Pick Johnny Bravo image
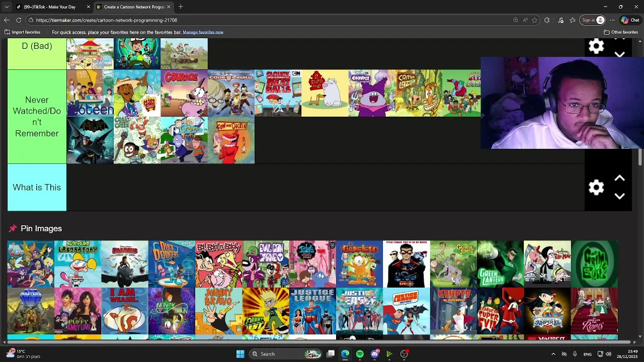 point(218,311)
